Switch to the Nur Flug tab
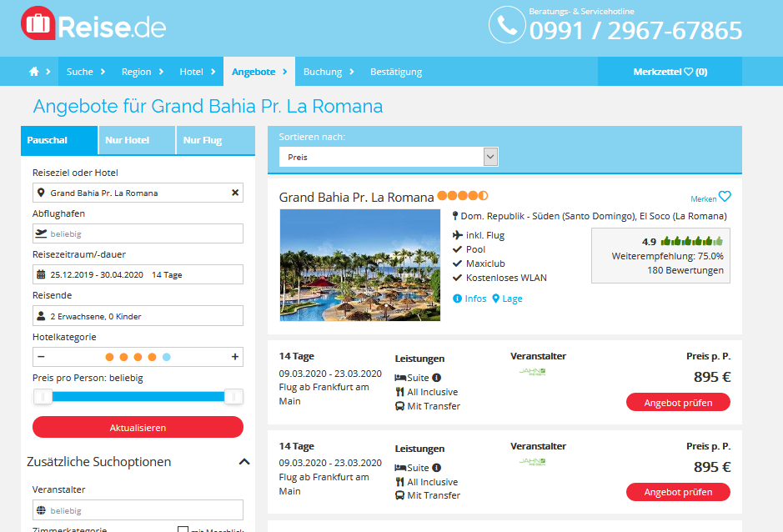The height and width of the screenshot is (532, 783). tap(216, 140)
